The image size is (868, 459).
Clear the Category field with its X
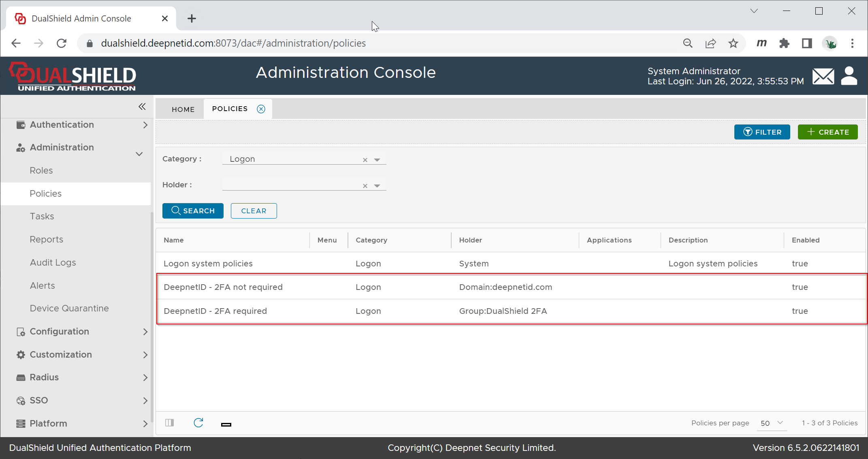click(x=365, y=160)
